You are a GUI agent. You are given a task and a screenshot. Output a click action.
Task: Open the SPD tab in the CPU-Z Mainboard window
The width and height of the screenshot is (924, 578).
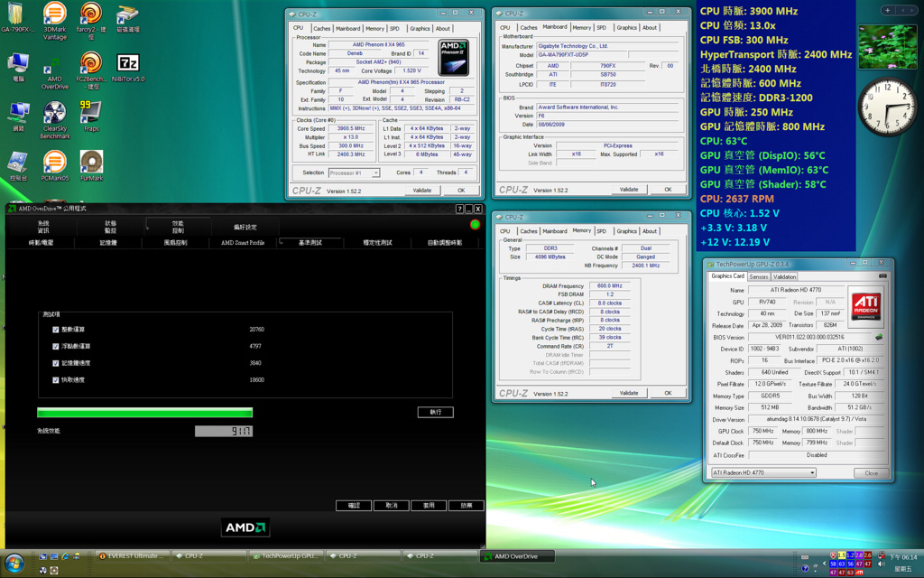pos(601,28)
